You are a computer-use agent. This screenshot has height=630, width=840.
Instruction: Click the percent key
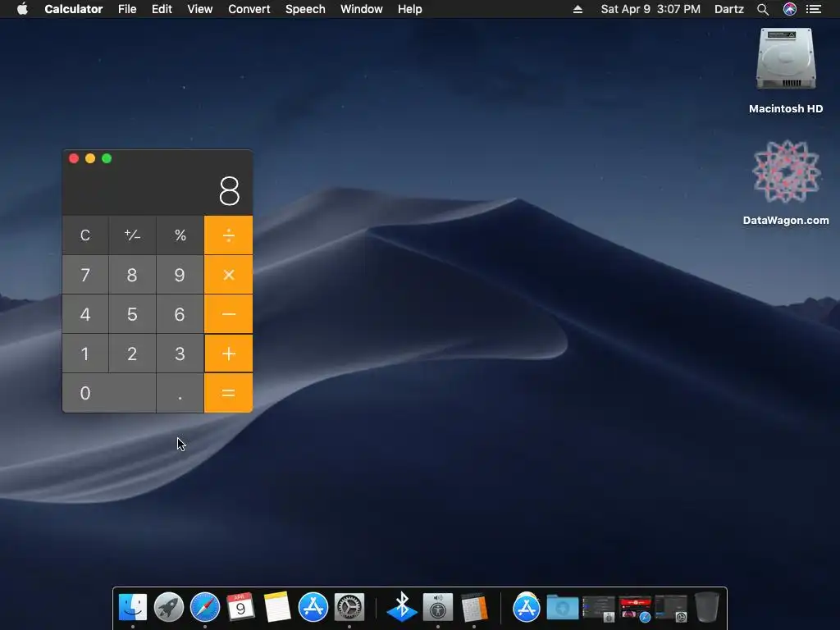click(x=180, y=235)
